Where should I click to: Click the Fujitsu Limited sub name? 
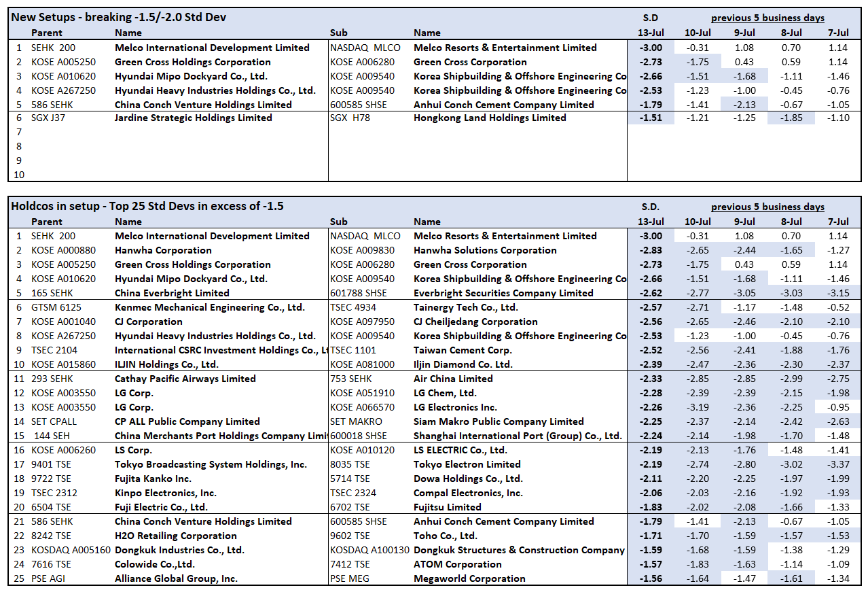447,507
